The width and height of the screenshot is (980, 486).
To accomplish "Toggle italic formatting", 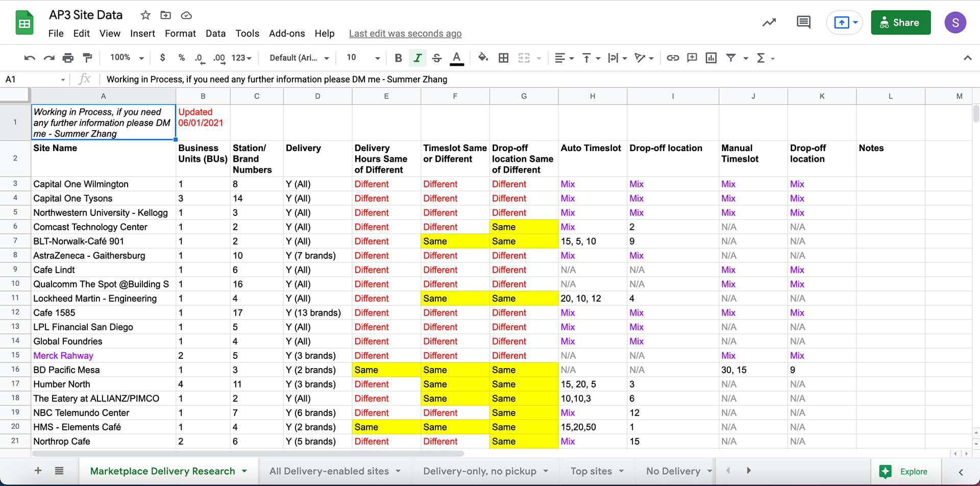I will click(418, 58).
